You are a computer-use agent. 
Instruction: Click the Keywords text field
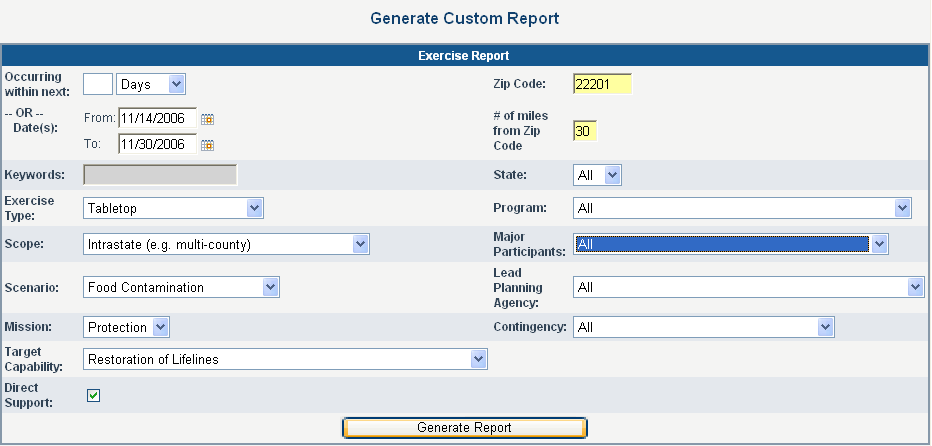pyautogui.click(x=160, y=175)
